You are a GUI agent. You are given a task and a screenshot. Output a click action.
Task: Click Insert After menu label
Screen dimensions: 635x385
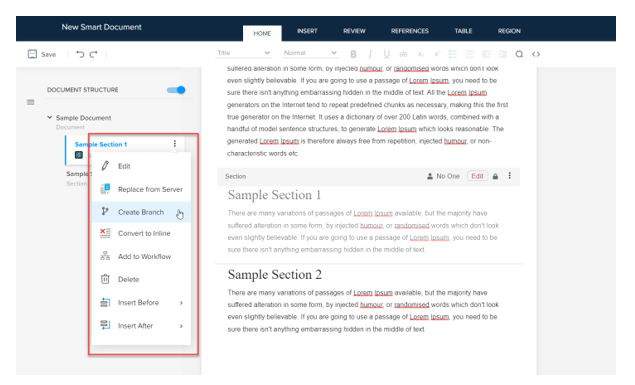pos(135,325)
